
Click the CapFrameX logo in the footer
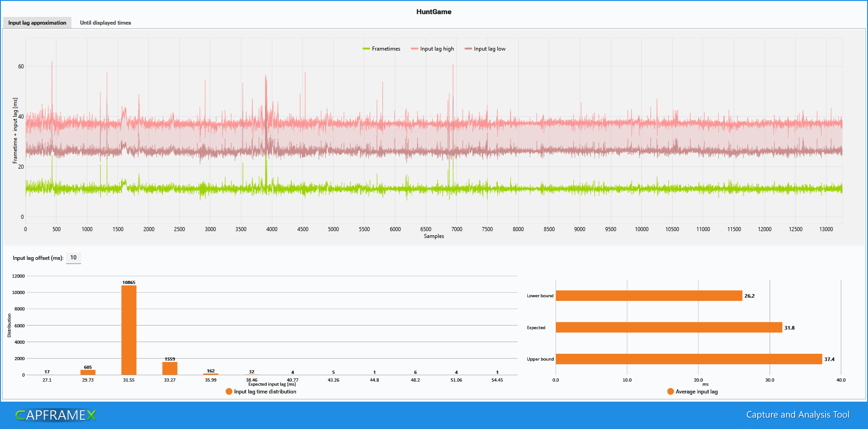pyautogui.click(x=56, y=415)
